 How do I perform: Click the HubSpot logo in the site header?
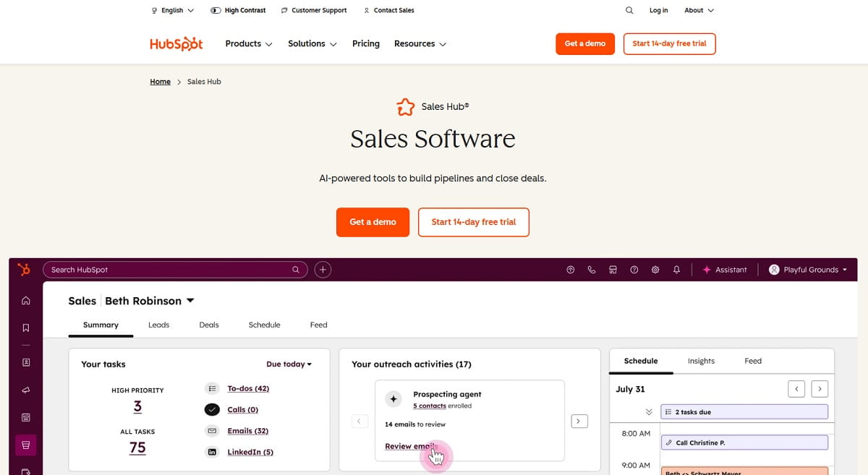coord(176,43)
